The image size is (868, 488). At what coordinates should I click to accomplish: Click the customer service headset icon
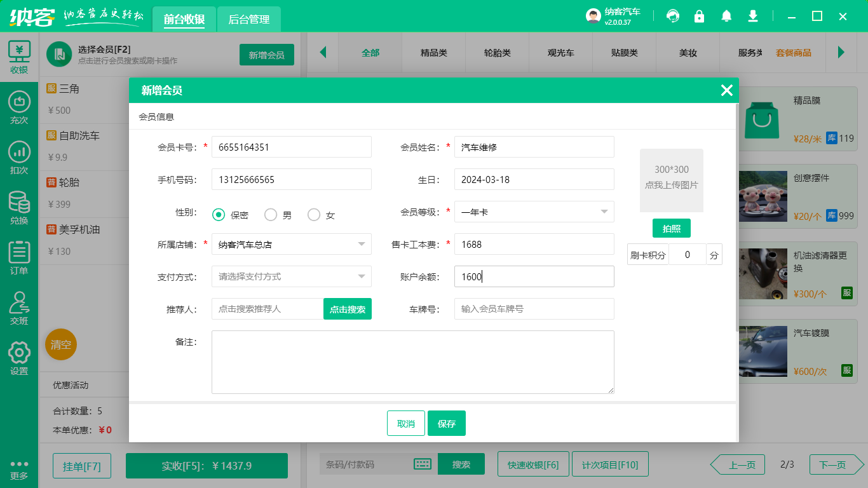pyautogui.click(x=672, y=17)
